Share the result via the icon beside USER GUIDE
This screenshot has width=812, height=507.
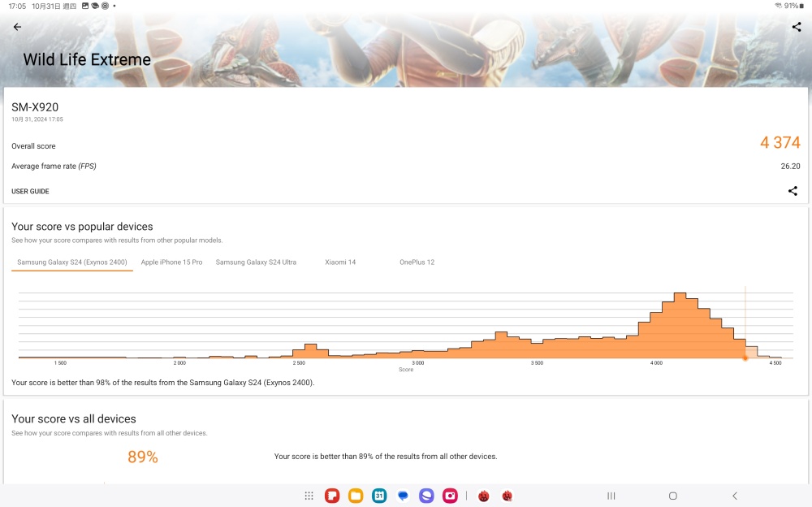coord(793,191)
